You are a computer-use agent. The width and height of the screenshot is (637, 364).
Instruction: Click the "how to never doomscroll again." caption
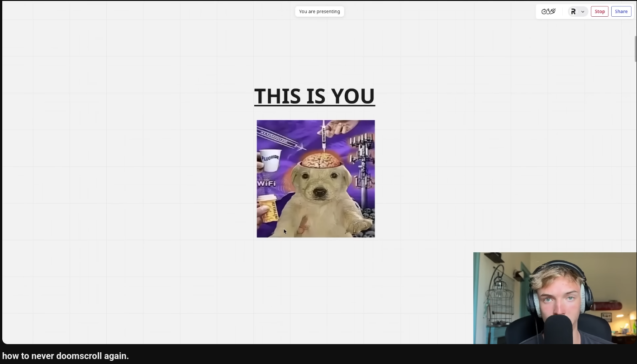[66, 356]
